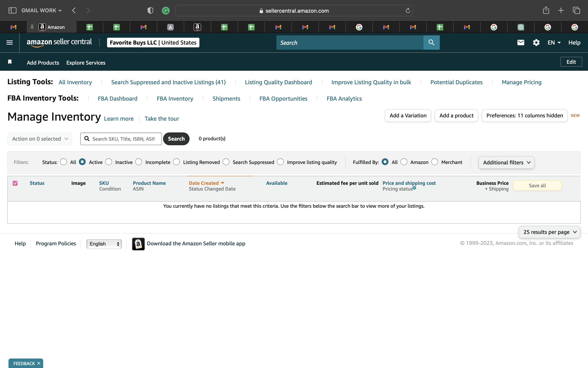Toggle the select-all checkbox in table header
Viewport: 588px width, 368px height.
pyautogui.click(x=15, y=183)
